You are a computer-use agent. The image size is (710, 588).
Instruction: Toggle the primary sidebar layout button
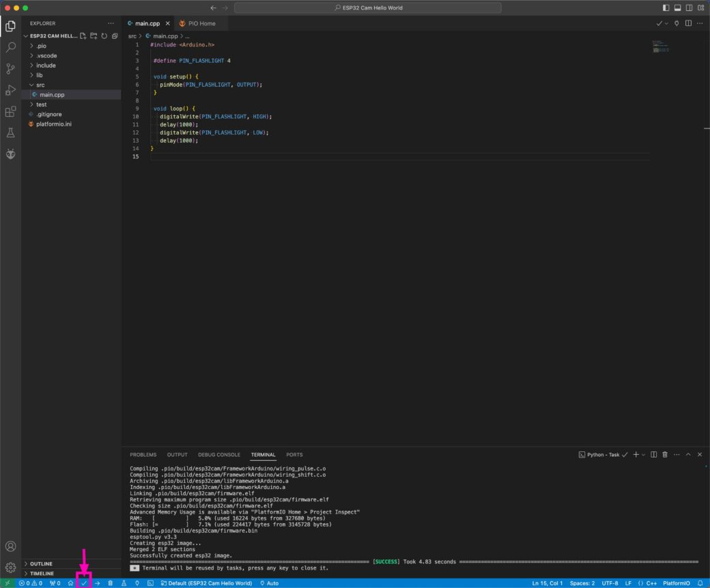[666, 8]
